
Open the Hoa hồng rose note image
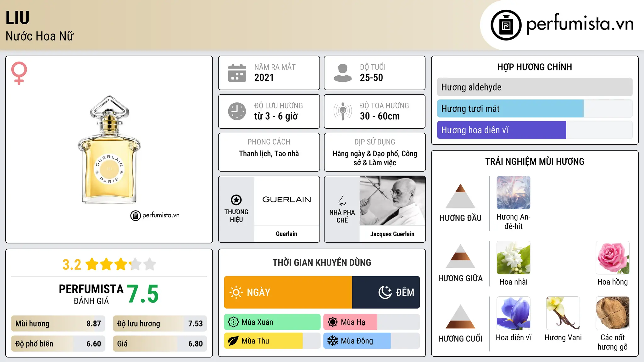pyautogui.click(x=613, y=258)
